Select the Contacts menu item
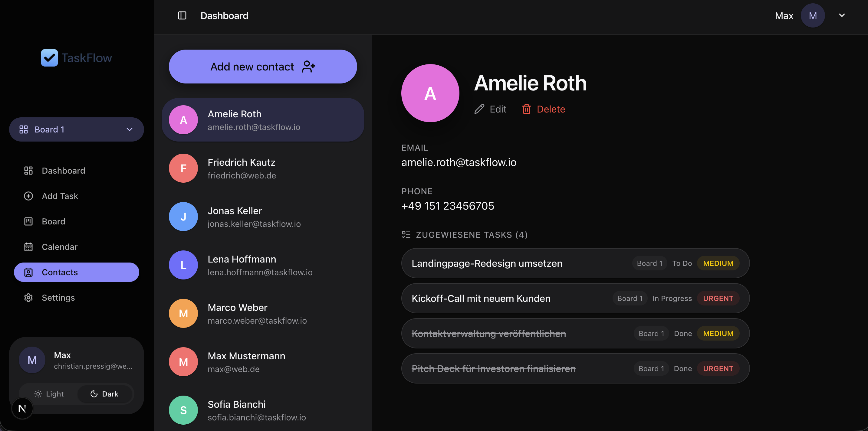 [77, 272]
